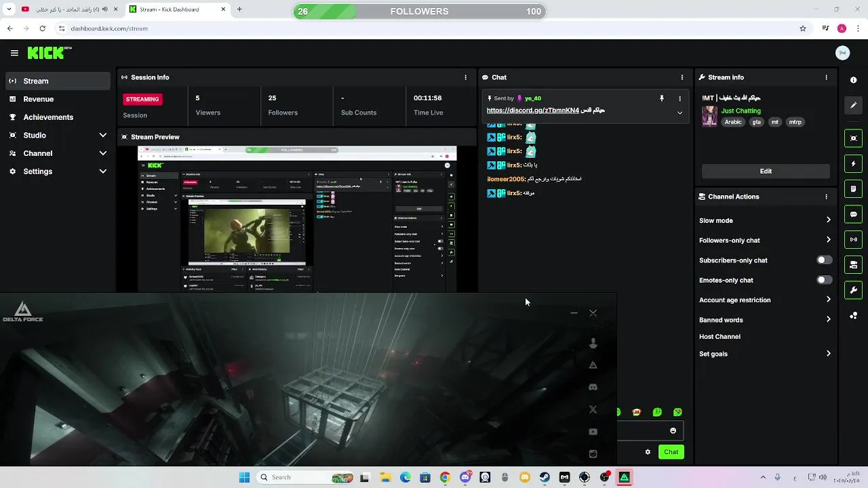The image size is (868, 488).
Task: Open Steam from the taskbar
Action: tap(545, 477)
